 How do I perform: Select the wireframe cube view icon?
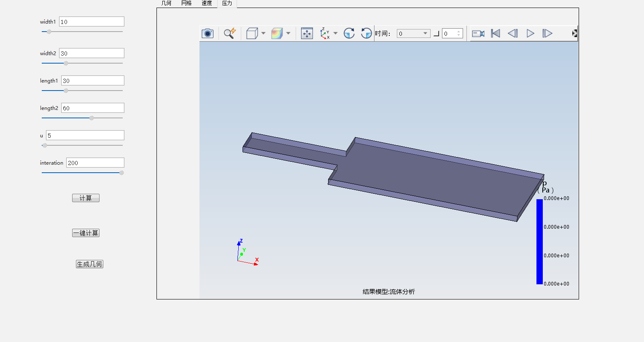[252, 33]
